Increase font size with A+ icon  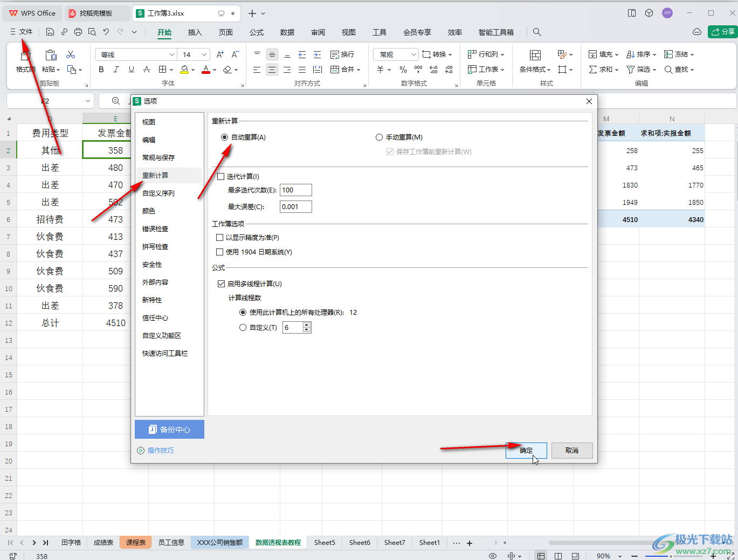(x=220, y=54)
